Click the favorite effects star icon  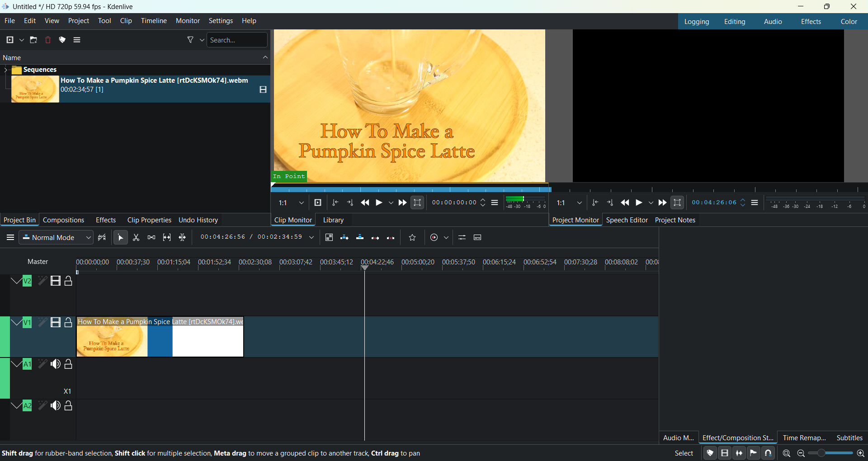pos(412,238)
